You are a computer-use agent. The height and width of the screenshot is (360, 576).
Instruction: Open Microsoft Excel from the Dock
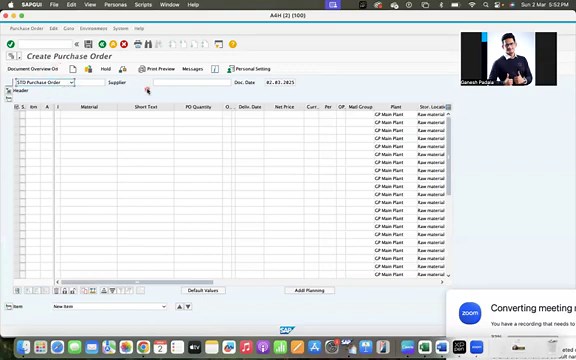pos(425,347)
